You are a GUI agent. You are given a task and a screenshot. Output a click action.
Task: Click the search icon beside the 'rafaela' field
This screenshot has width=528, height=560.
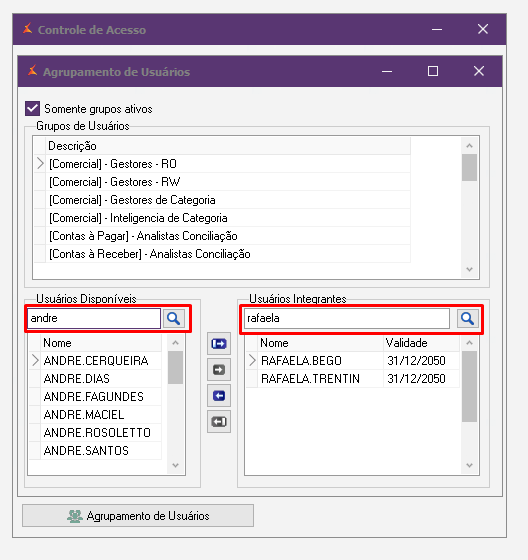[467, 318]
